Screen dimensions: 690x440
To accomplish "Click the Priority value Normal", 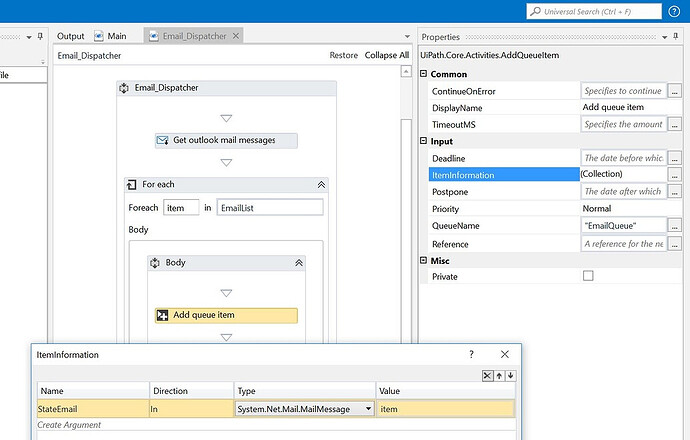I will point(597,209).
